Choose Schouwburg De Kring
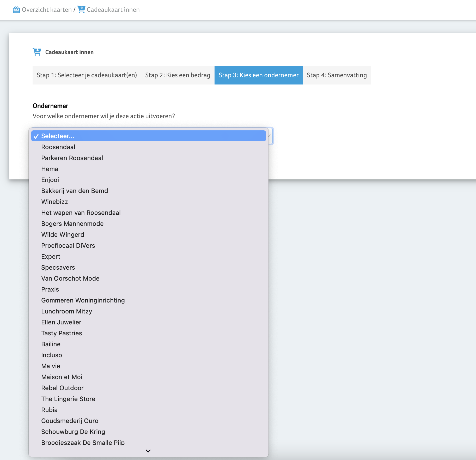The image size is (476, 460). (x=149, y=432)
